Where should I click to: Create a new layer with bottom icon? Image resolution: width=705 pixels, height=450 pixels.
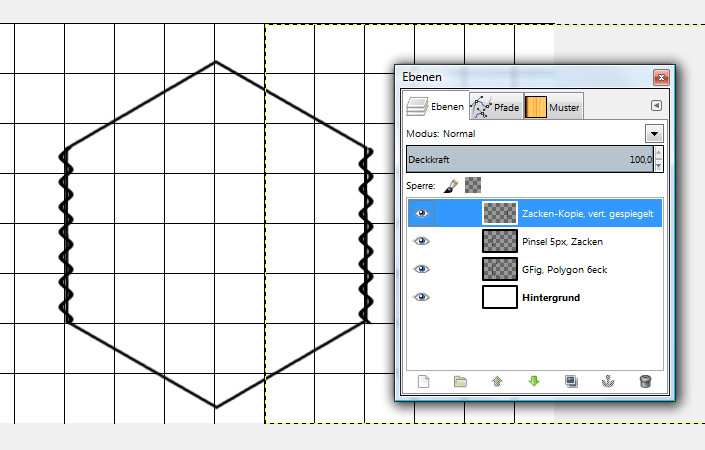point(423,381)
